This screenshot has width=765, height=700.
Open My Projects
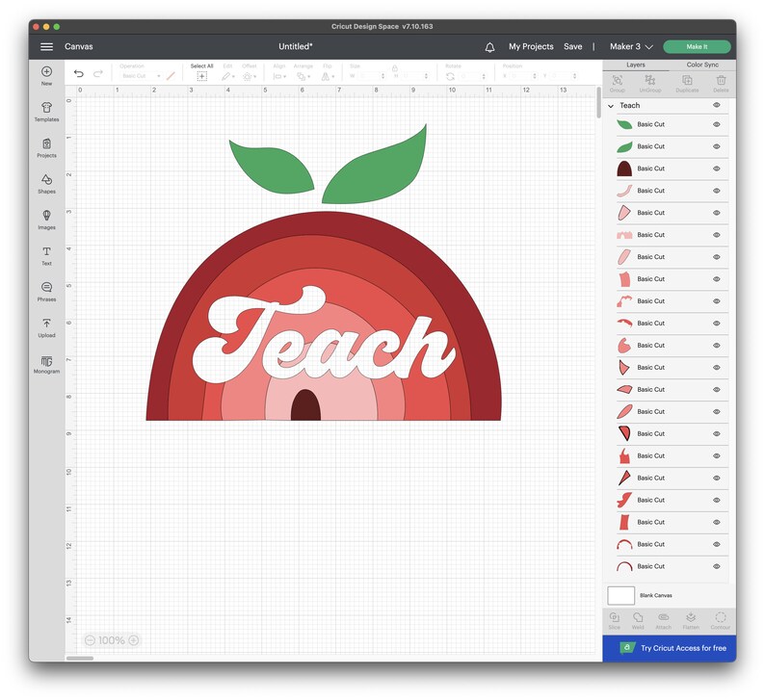pyautogui.click(x=531, y=47)
